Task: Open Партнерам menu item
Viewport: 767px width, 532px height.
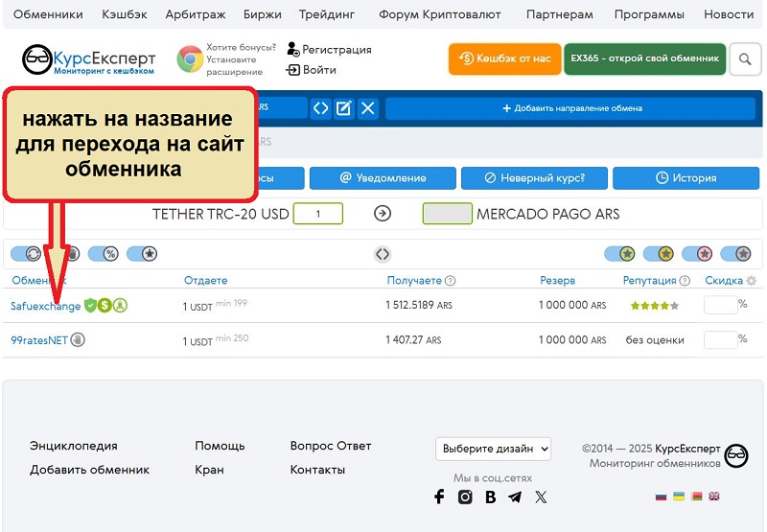Action: tap(560, 14)
